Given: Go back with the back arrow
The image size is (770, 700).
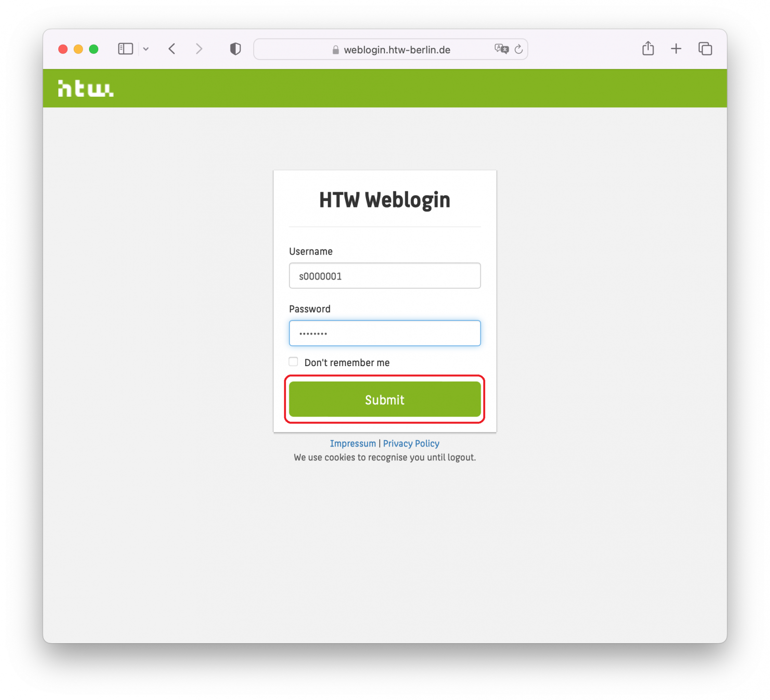Looking at the screenshot, I should click(x=172, y=49).
